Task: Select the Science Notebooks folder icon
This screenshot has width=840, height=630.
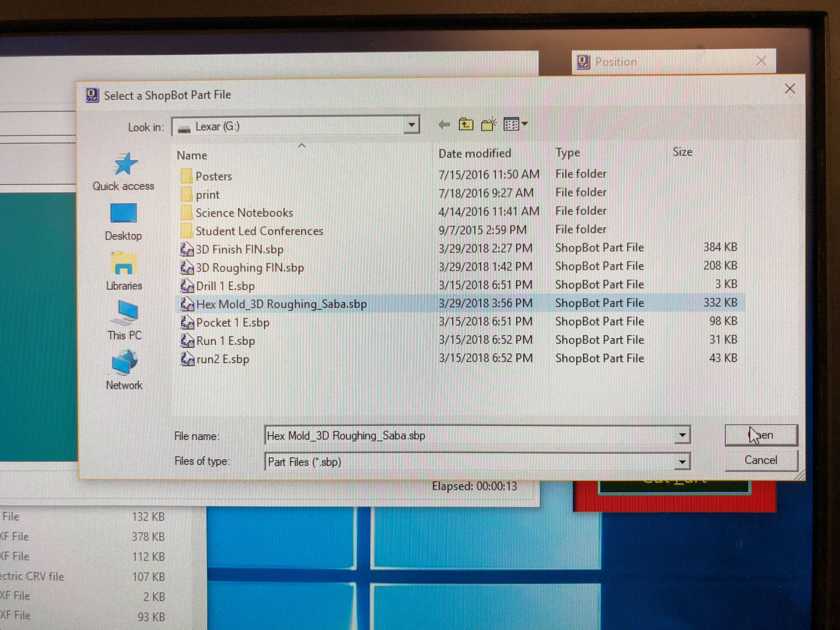Action: (x=186, y=213)
